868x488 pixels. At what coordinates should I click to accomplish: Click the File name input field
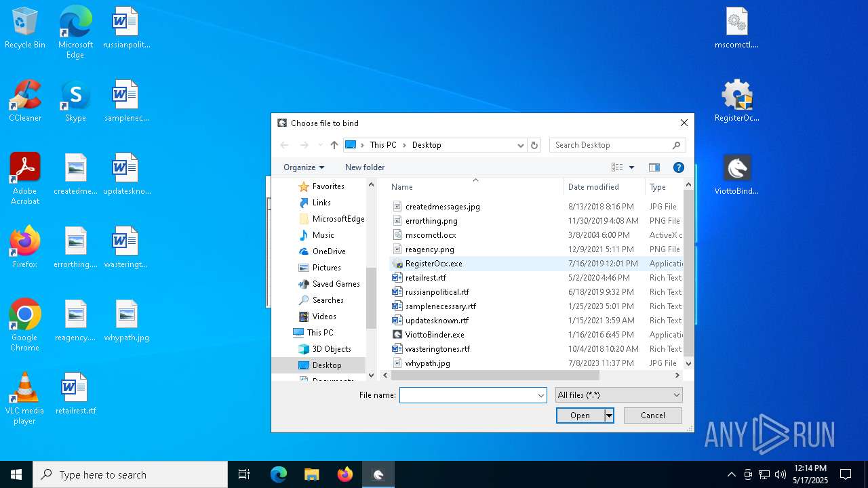[468, 395]
